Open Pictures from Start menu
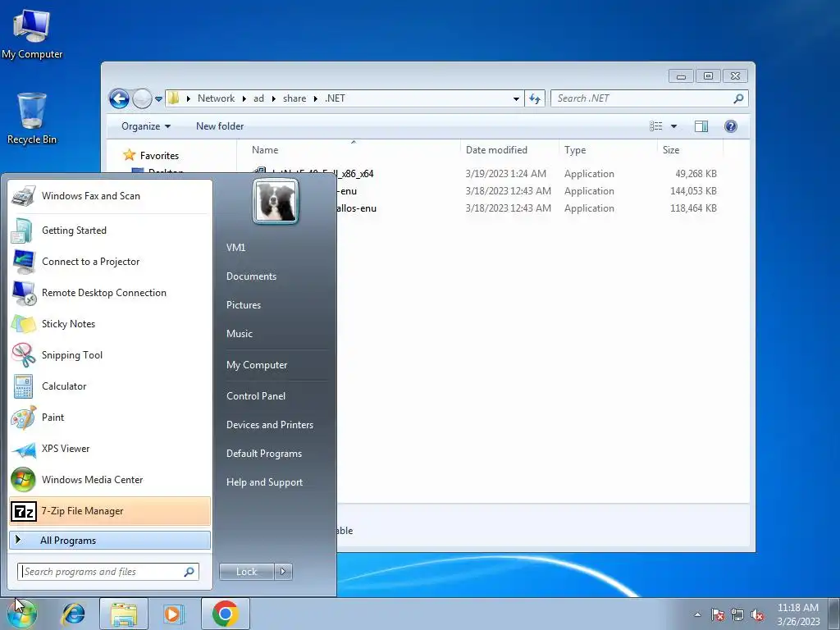The height and width of the screenshot is (630, 840). coord(244,305)
